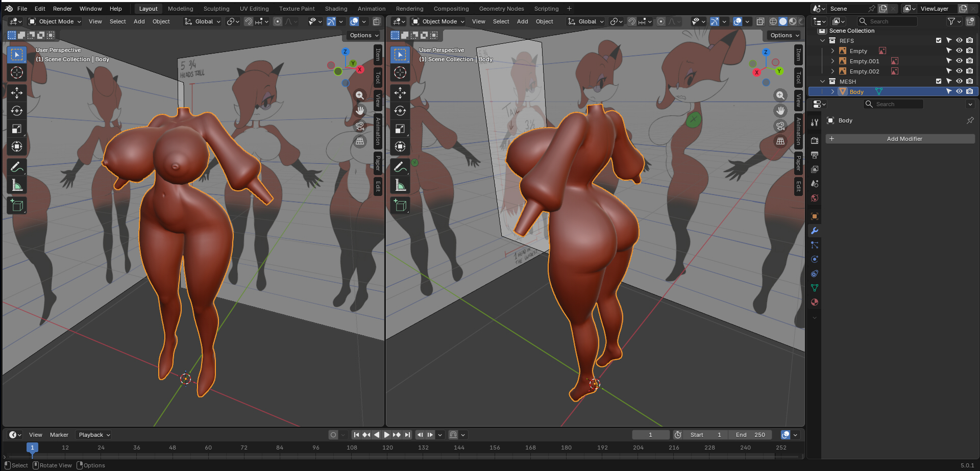The height and width of the screenshot is (471, 980).
Task: Open the Material properties tab
Action: [x=815, y=302]
